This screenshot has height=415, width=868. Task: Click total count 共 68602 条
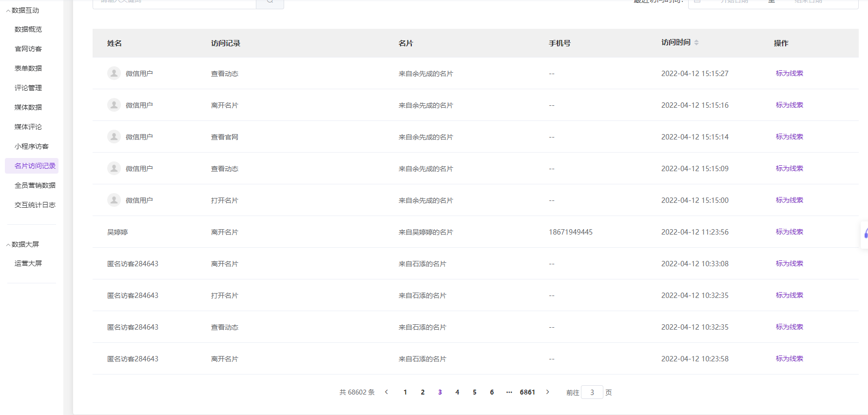(x=357, y=392)
